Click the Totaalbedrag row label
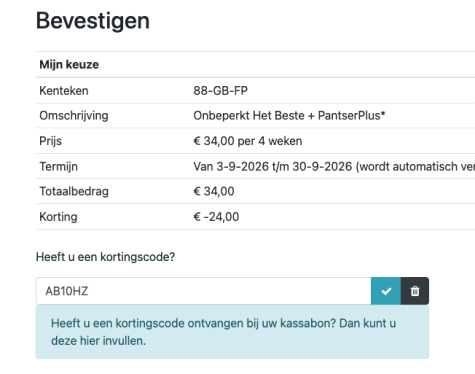This screenshot has width=475, height=374. (x=74, y=191)
